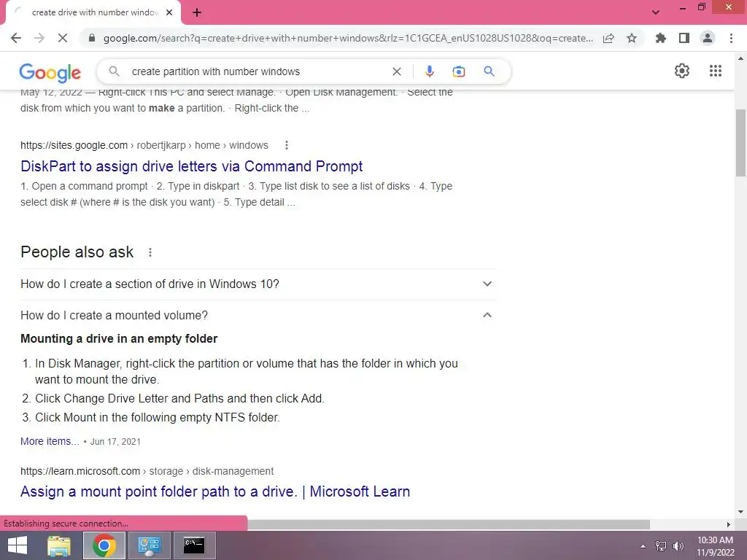Screen dimensions: 747x560
Task: Expand 'How do I create a section of drive'
Action: click(x=258, y=284)
